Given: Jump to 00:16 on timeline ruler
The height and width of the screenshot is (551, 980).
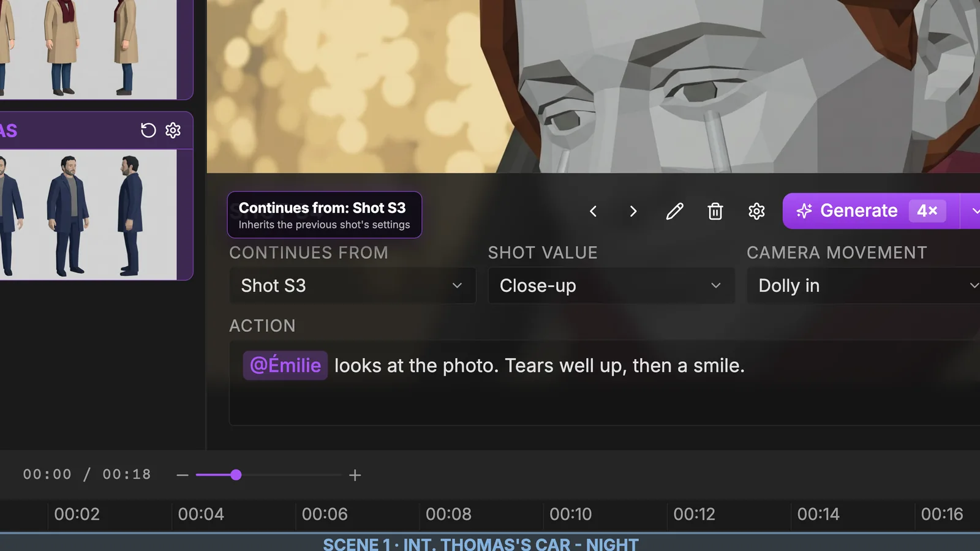Looking at the screenshot, I should click(942, 514).
